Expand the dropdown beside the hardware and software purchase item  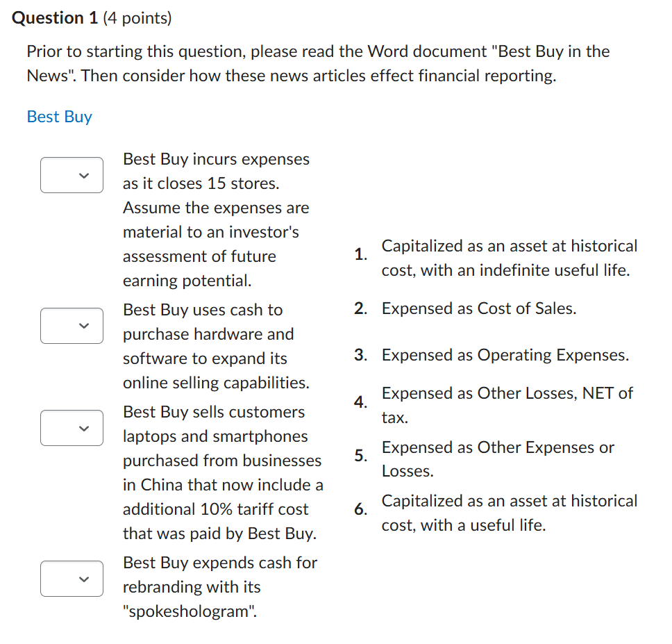click(72, 326)
